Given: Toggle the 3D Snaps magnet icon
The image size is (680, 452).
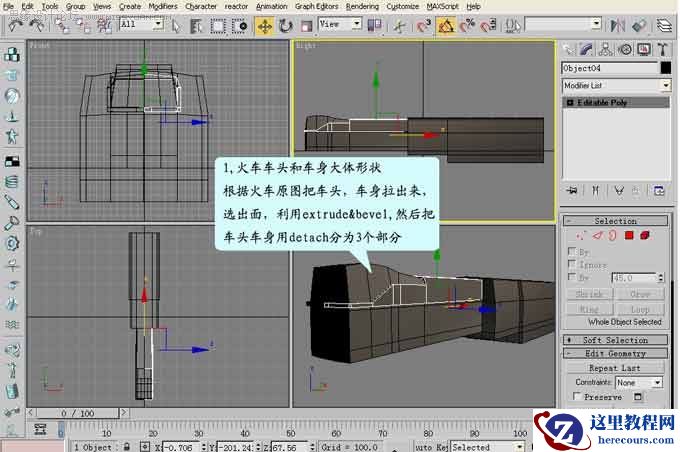Looking at the screenshot, I should pyautogui.click(x=424, y=26).
